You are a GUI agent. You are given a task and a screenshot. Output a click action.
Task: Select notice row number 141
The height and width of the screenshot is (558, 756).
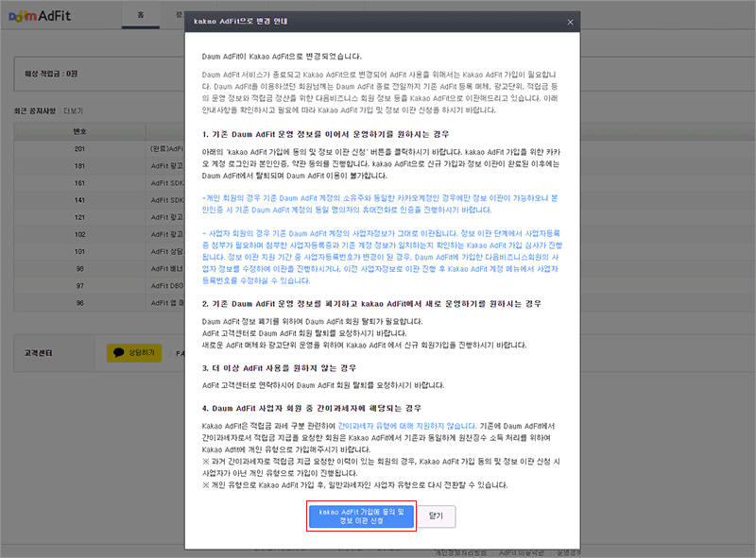click(79, 200)
